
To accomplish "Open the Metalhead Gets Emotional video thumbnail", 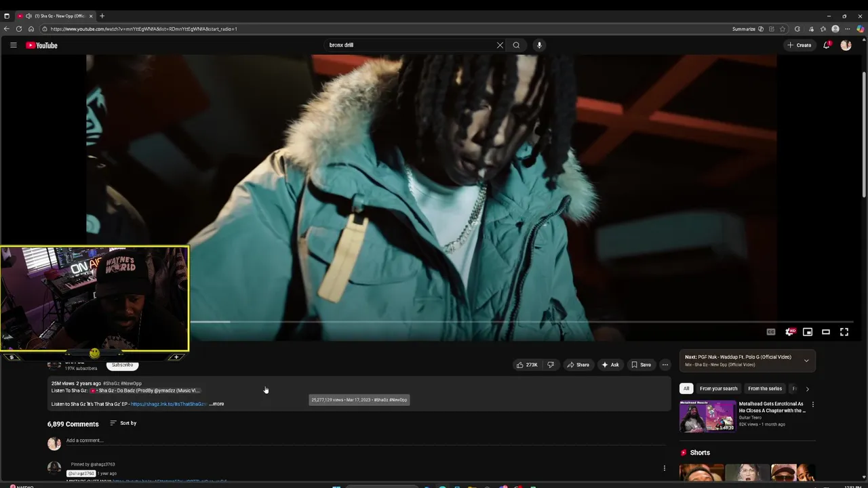I will click(x=707, y=416).
